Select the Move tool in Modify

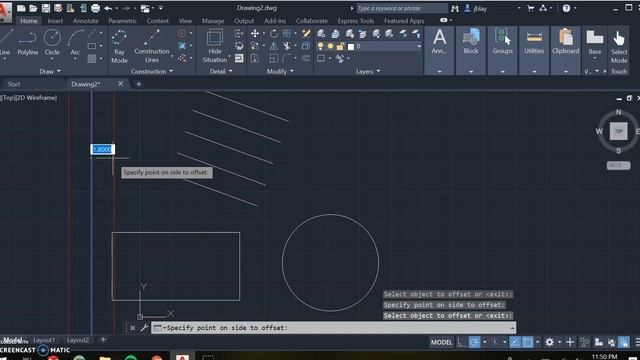point(255,34)
